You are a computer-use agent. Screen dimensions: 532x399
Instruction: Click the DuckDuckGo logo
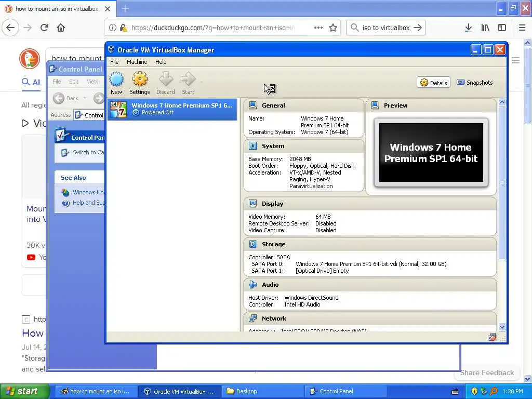point(30,59)
